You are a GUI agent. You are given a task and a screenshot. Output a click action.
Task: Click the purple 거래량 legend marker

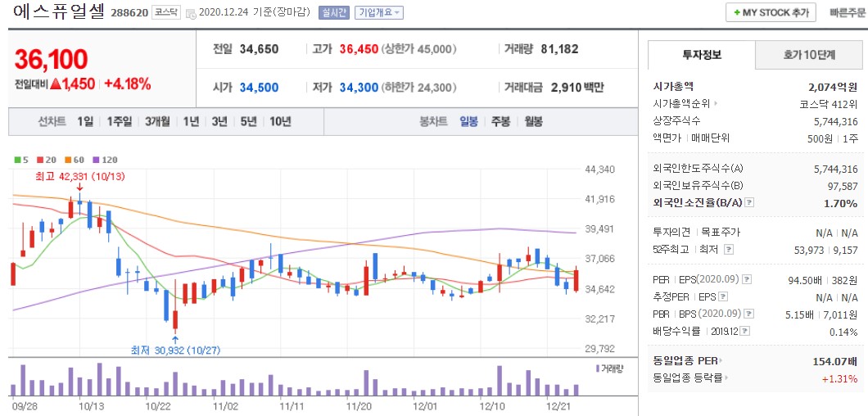(598, 369)
